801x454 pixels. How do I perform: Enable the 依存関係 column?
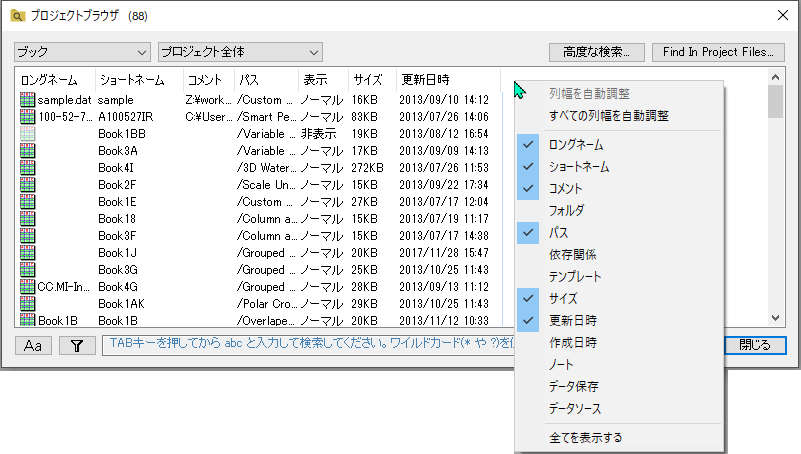(620, 254)
